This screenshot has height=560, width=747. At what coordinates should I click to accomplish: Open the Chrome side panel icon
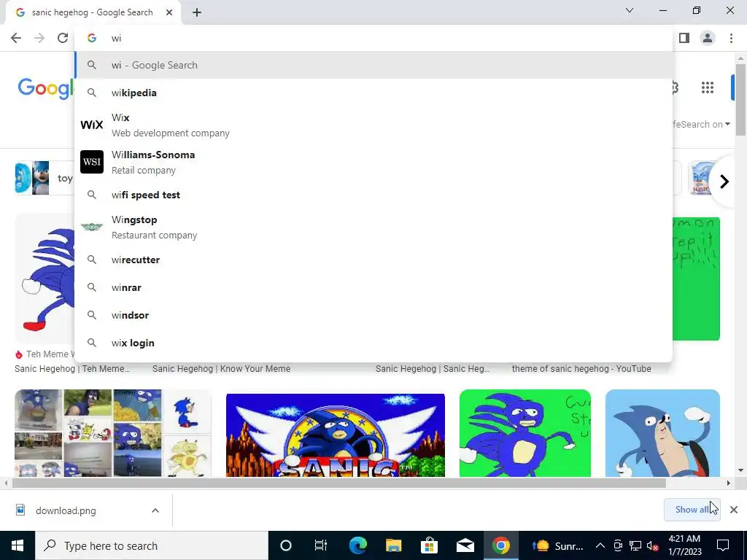point(684,38)
